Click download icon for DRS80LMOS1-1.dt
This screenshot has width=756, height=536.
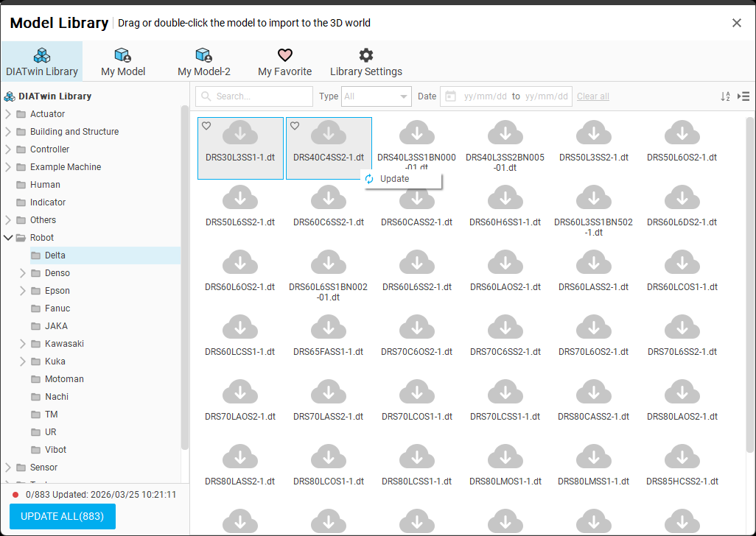tap(505, 456)
